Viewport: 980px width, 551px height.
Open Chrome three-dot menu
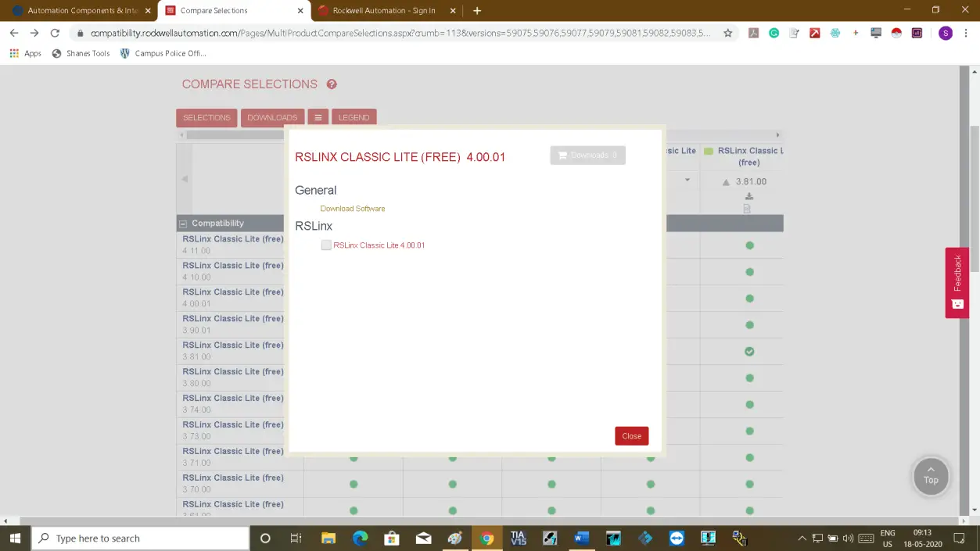click(x=967, y=33)
